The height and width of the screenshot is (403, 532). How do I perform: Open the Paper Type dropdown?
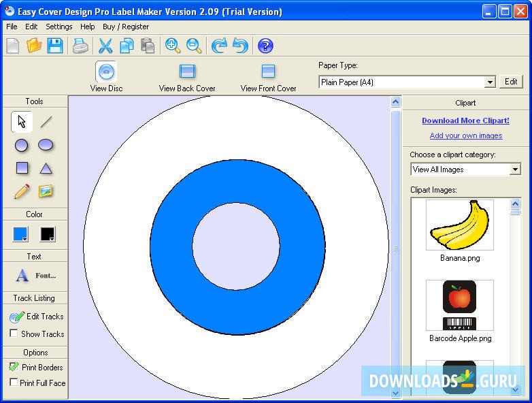[x=490, y=82]
